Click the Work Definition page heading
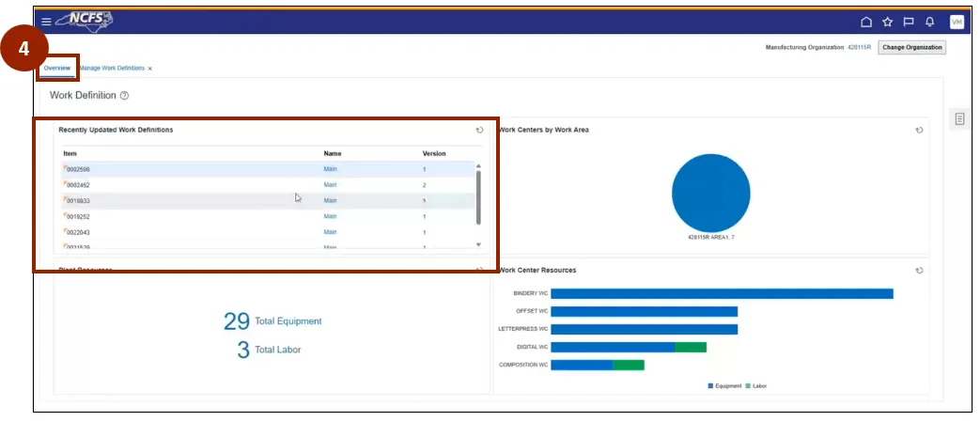Image resolution: width=980 pixels, height=421 pixels. click(83, 96)
